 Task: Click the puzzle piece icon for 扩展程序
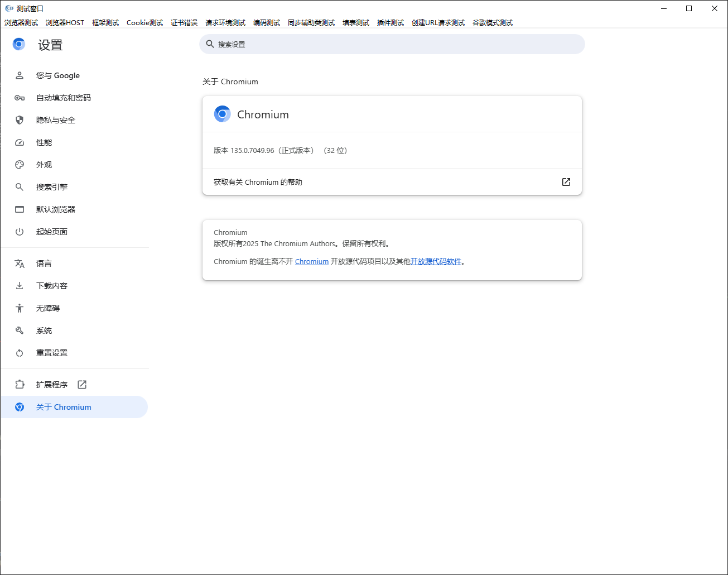pos(20,385)
